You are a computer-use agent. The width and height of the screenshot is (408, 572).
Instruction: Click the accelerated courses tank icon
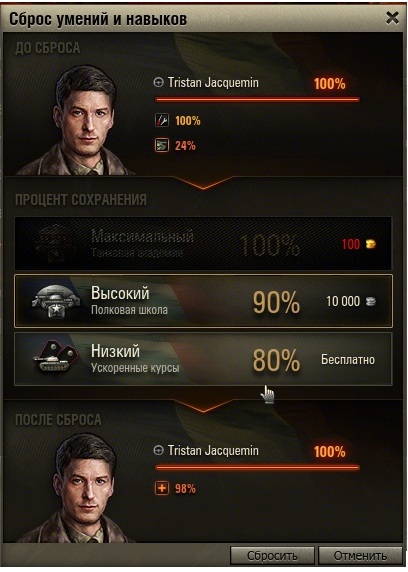point(55,357)
